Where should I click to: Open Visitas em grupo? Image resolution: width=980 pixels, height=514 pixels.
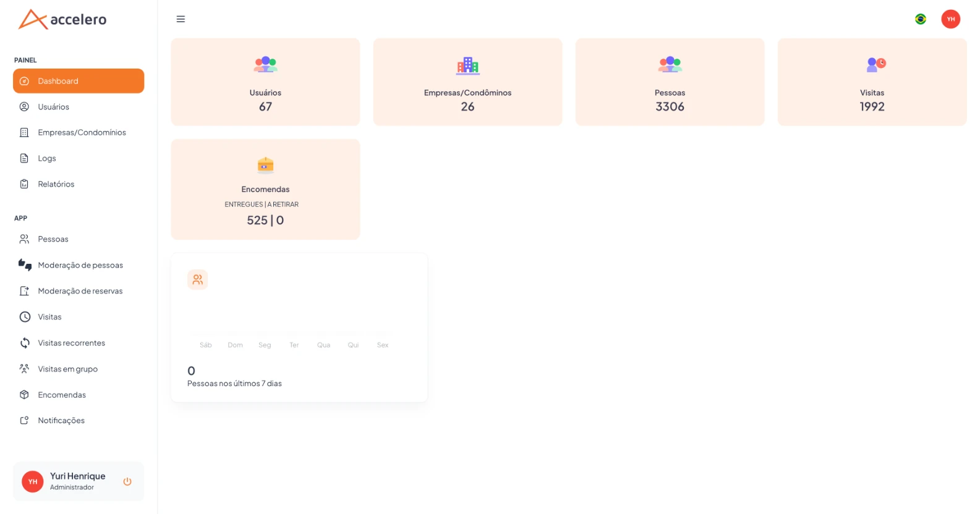tap(79, 369)
